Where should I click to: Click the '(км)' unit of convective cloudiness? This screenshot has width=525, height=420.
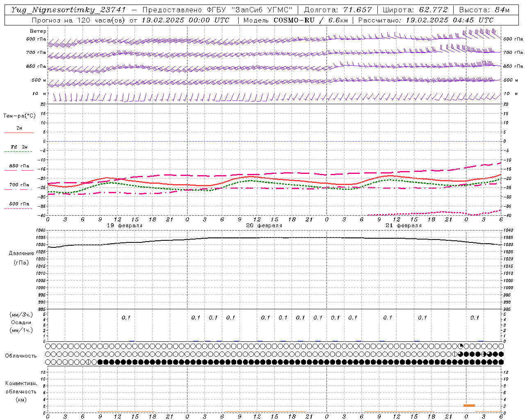[x=21, y=399]
